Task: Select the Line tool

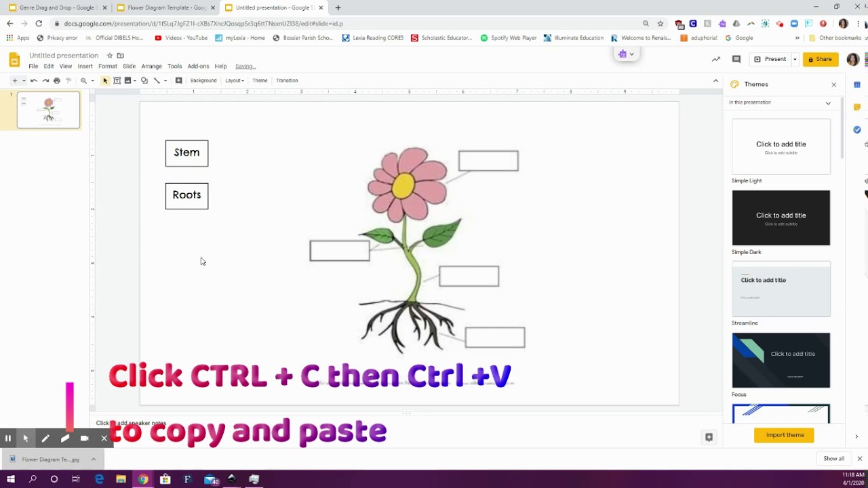Action: (x=157, y=81)
